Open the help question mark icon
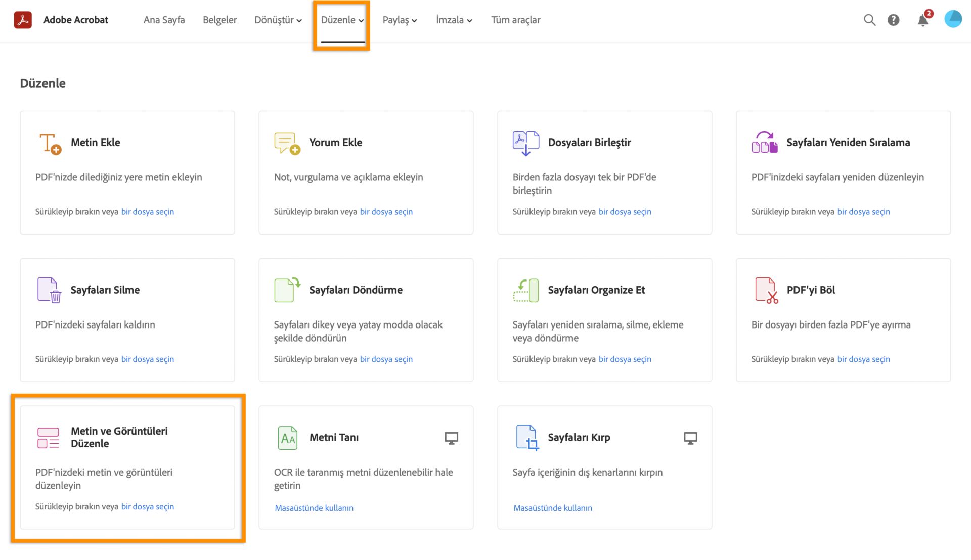Viewport: 971px width, 560px height. click(x=894, y=20)
